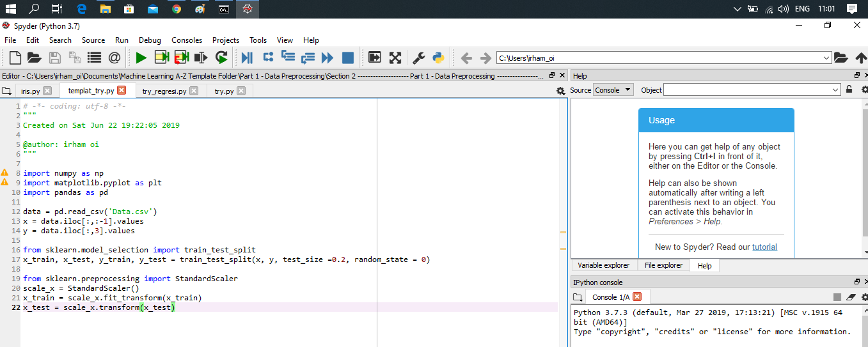Run the file with the green play button
The width and height of the screenshot is (868, 347).
[141, 58]
